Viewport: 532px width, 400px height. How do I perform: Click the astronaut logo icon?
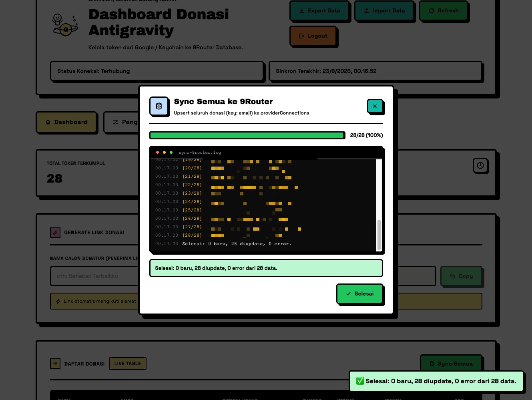(x=65, y=24)
